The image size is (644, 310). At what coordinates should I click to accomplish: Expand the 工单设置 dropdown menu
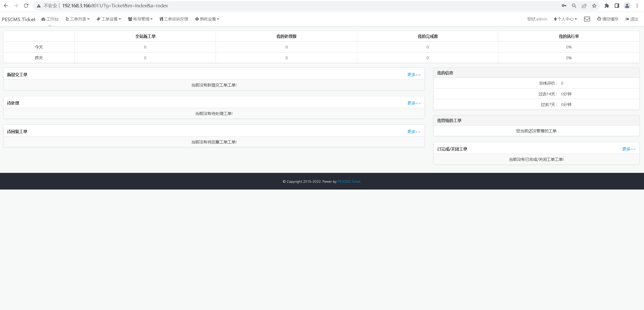(x=109, y=19)
